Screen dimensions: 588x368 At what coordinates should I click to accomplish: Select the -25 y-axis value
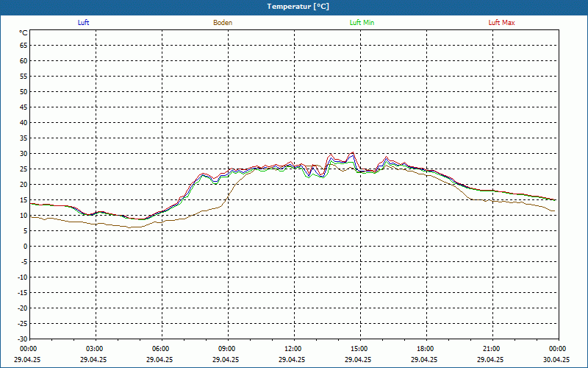pos(23,324)
